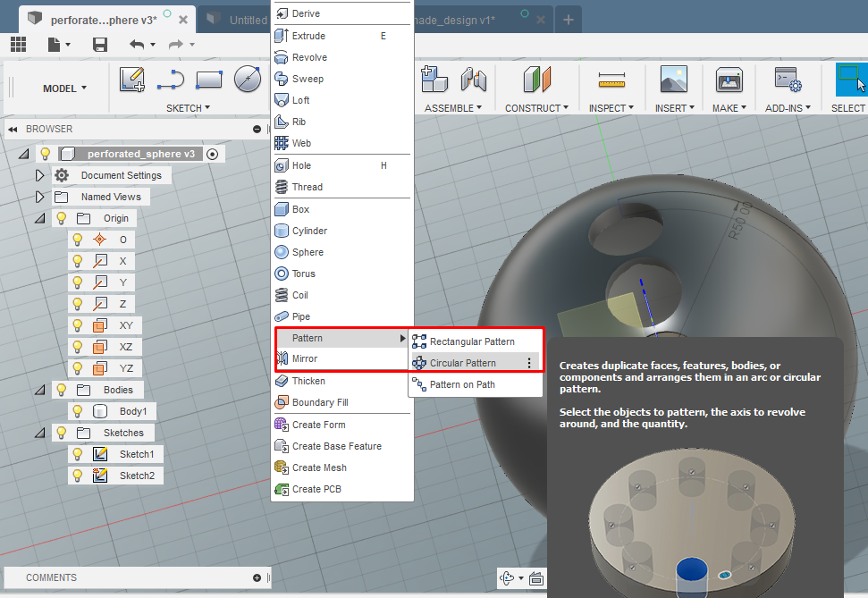Expand the Named Views node
868x598 pixels.
[39, 198]
